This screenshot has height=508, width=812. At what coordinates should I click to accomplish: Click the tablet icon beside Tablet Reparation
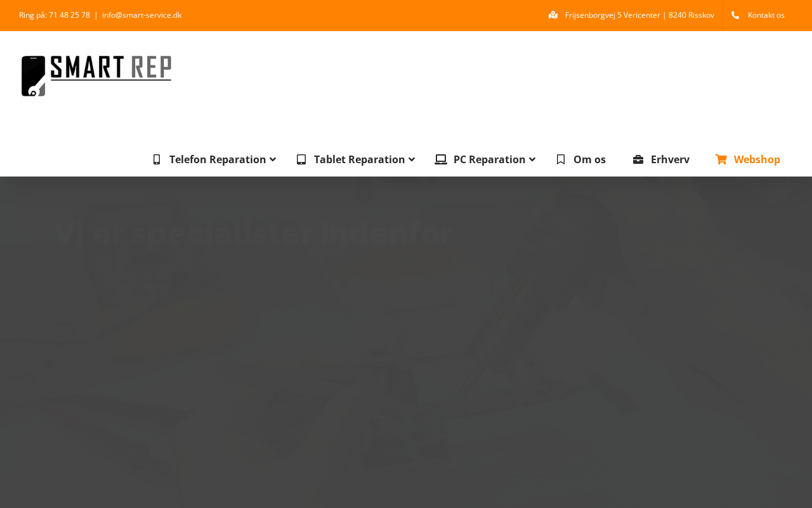point(301,159)
